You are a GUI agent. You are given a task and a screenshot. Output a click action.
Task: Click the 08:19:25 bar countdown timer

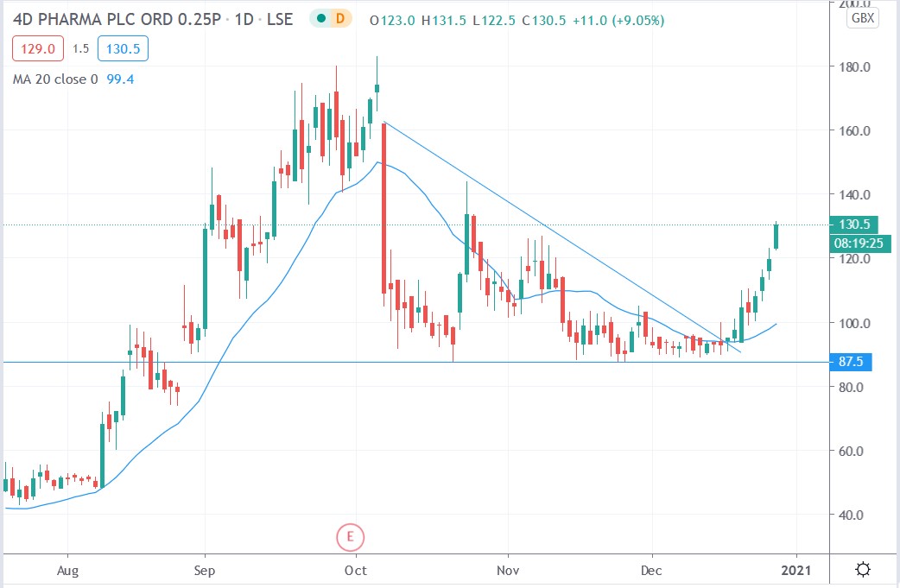(x=858, y=243)
